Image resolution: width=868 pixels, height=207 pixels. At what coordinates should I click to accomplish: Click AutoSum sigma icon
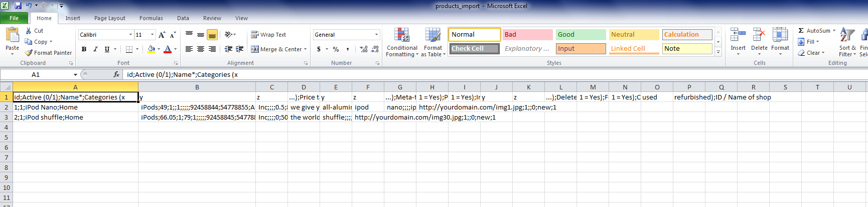(x=801, y=31)
